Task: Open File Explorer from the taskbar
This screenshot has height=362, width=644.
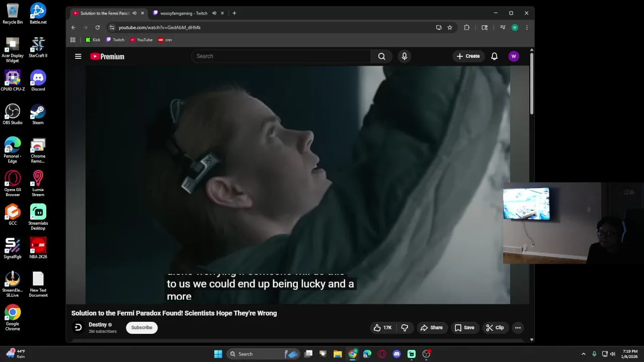Action: click(x=338, y=354)
